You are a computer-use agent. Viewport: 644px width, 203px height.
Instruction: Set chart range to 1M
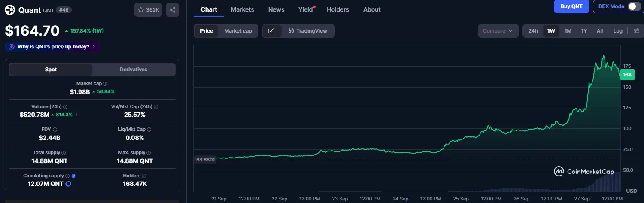point(568,31)
